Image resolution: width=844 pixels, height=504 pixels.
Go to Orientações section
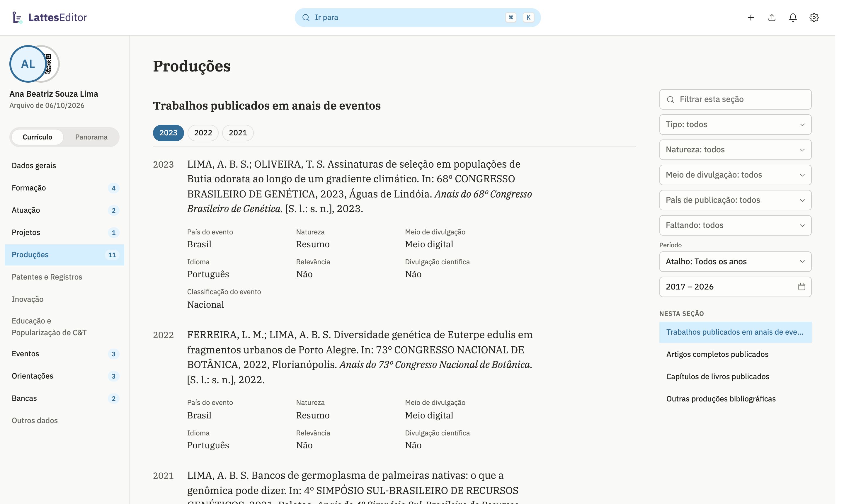tap(64, 376)
